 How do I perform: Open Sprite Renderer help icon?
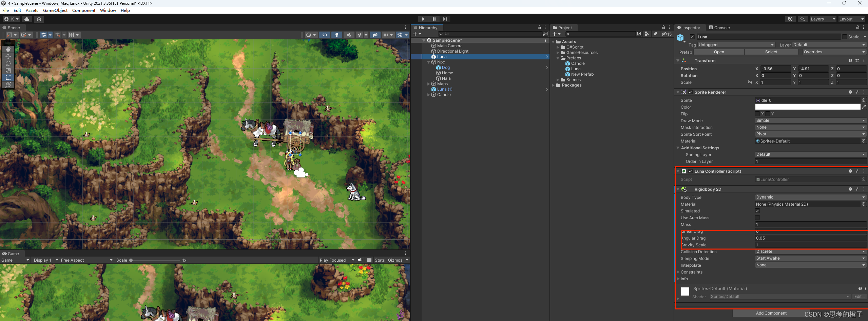click(x=850, y=92)
